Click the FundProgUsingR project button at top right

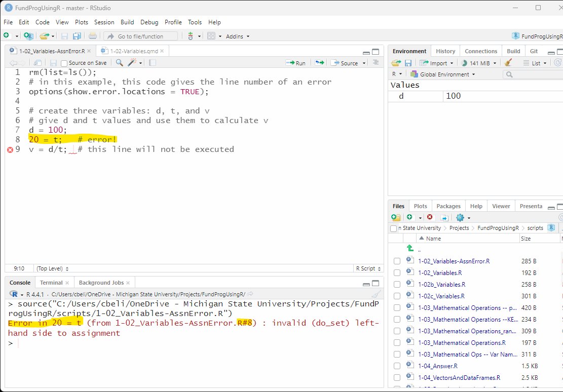coord(538,36)
